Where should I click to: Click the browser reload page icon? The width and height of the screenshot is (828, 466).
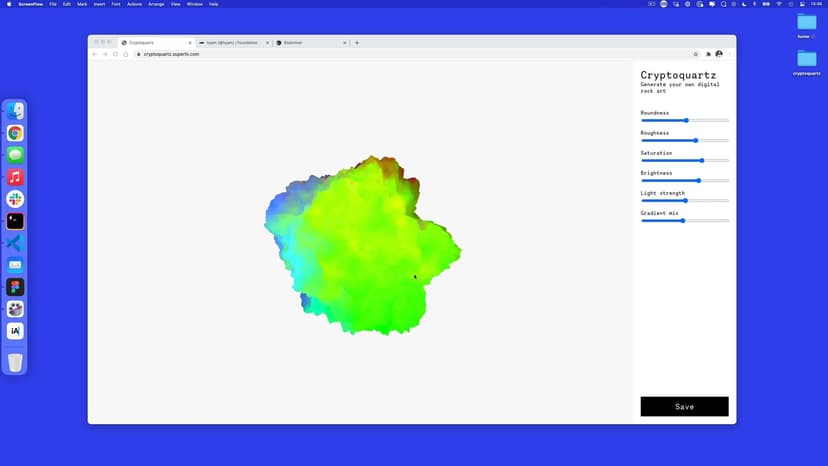[x=115, y=54]
